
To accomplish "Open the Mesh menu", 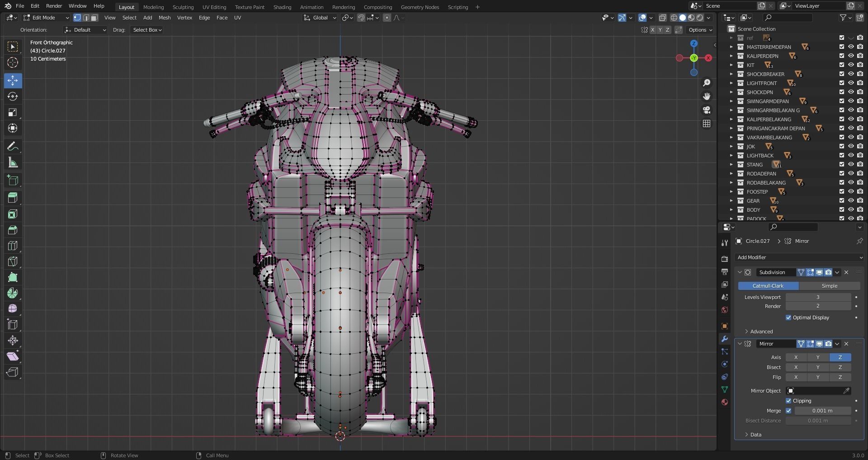I will click(165, 18).
